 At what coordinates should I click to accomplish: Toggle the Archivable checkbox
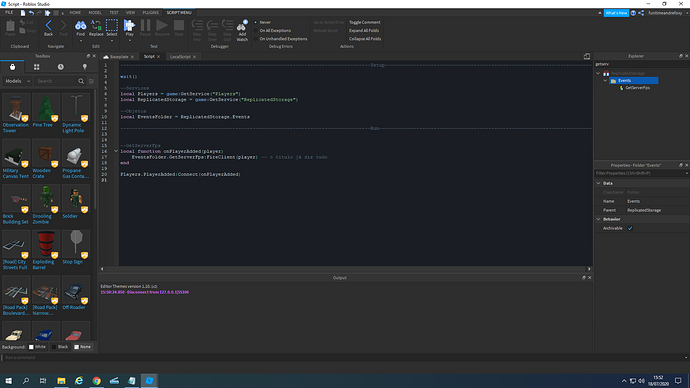coord(630,228)
